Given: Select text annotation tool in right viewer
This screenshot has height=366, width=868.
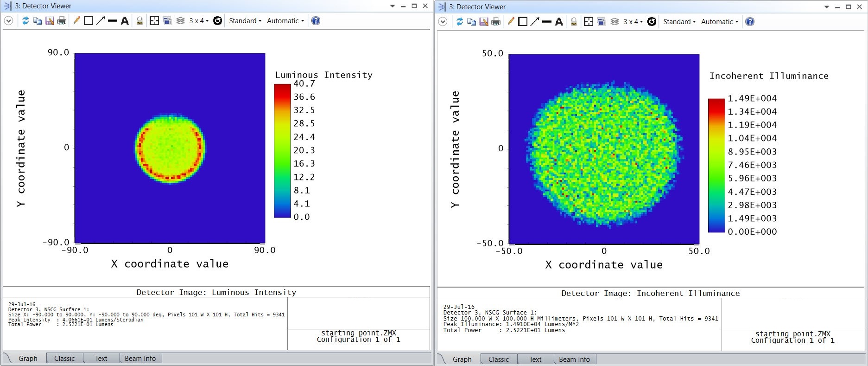Looking at the screenshot, I should point(559,22).
